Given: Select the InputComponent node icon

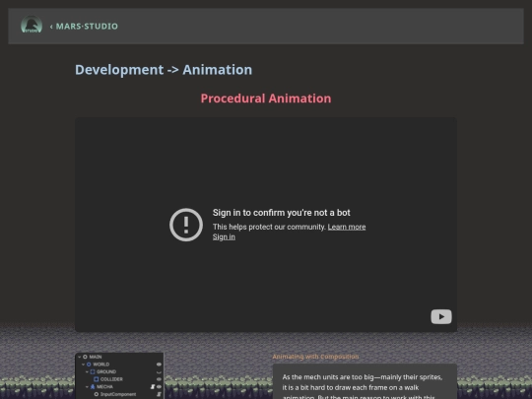Looking at the screenshot, I should (x=97, y=394).
